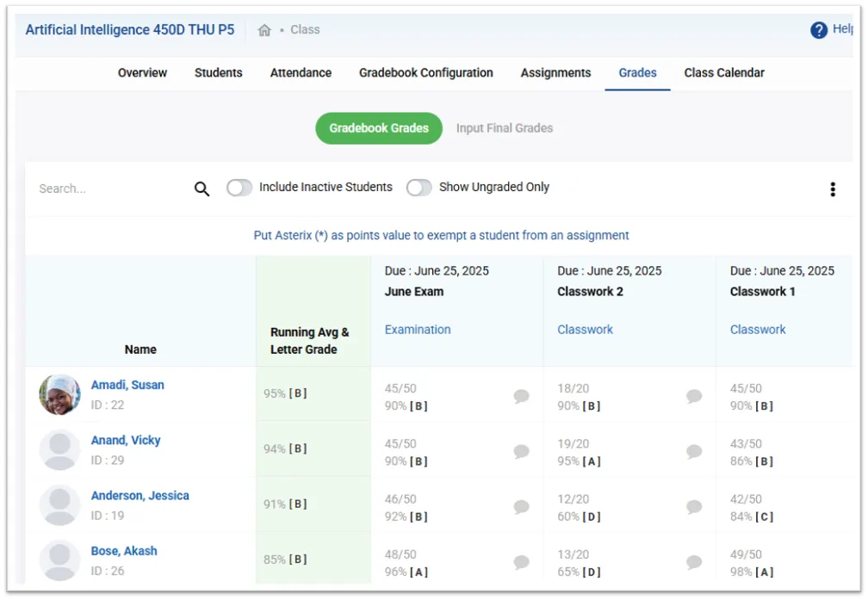
Task: Open the Attendance tab
Action: pyautogui.click(x=301, y=73)
